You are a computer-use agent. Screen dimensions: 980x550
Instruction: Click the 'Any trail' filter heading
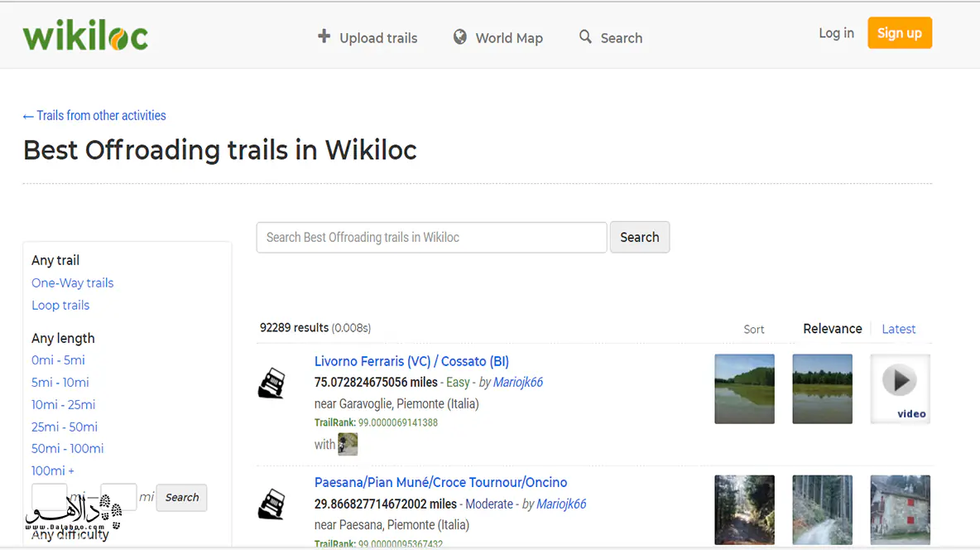tap(55, 260)
